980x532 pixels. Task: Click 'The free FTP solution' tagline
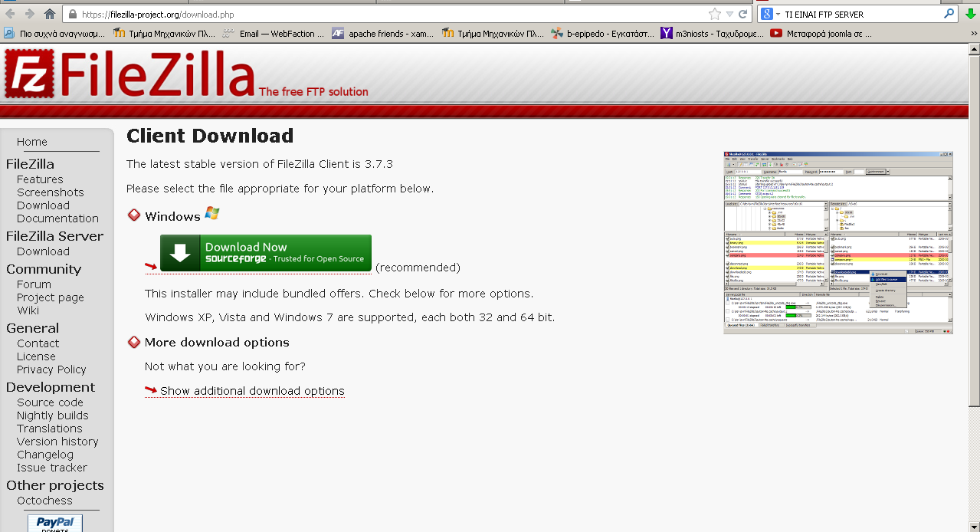click(x=313, y=92)
